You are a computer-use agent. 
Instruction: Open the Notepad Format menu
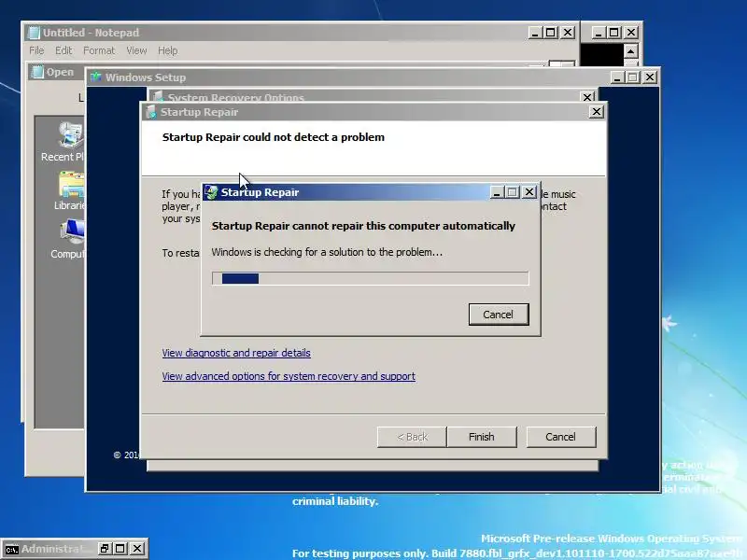(x=99, y=50)
